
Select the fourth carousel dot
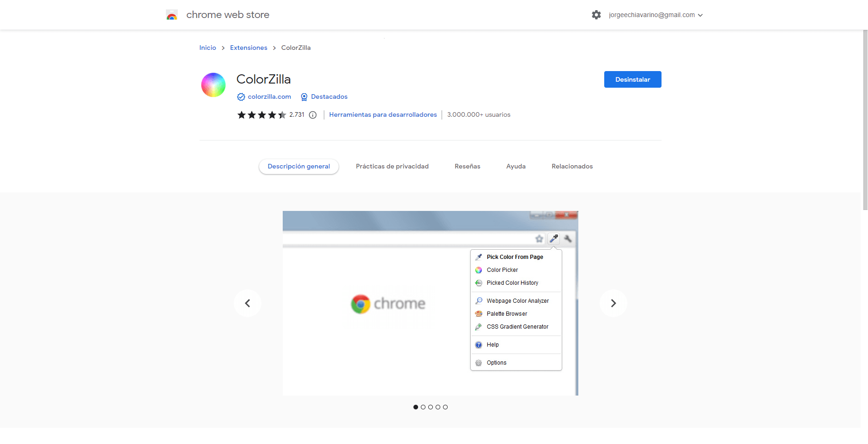[x=438, y=407]
